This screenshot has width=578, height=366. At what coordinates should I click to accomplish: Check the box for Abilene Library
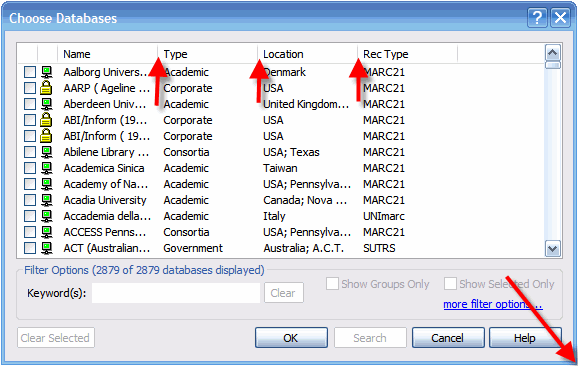tap(30, 152)
